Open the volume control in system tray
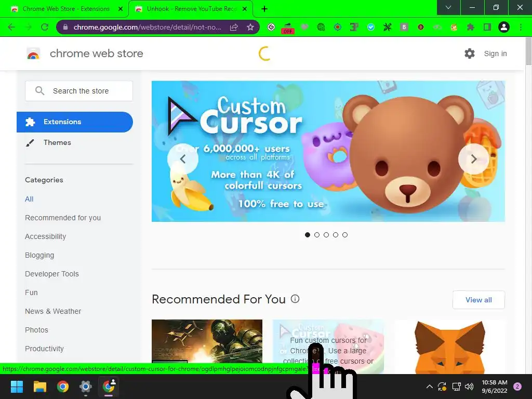The width and height of the screenshot is (532, 399). click(469, 387)
